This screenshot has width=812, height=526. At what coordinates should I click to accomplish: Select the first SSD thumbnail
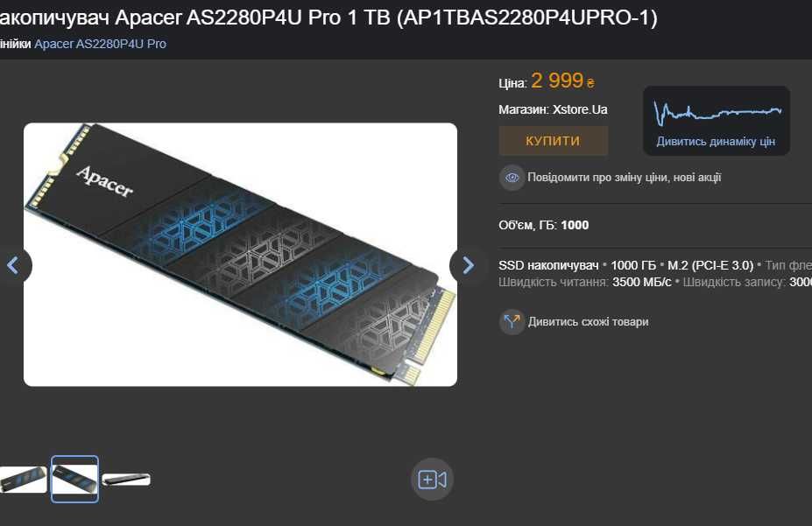coord(23,480)
